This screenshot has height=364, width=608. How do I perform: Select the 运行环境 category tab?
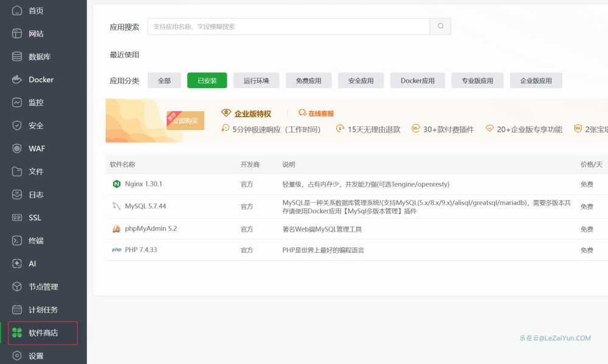[257, 80]
